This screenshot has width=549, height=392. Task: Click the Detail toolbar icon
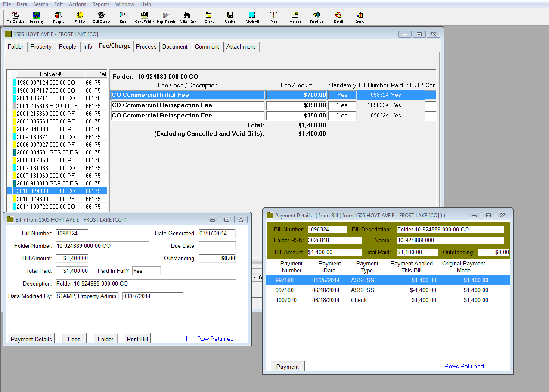point(338,17)
